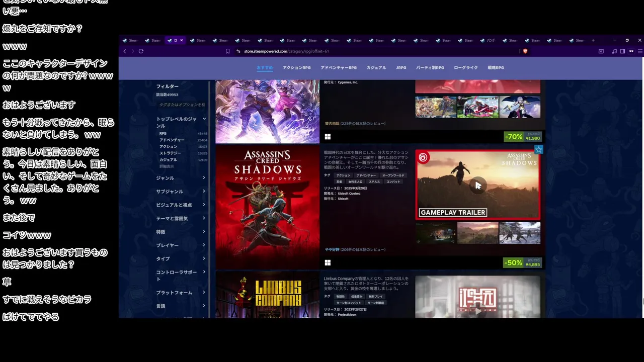View first Assassin's Creed screenshot thumbnail
This screenshot has height=362, width=644.
pyautogui.click(x=436, y=233)
